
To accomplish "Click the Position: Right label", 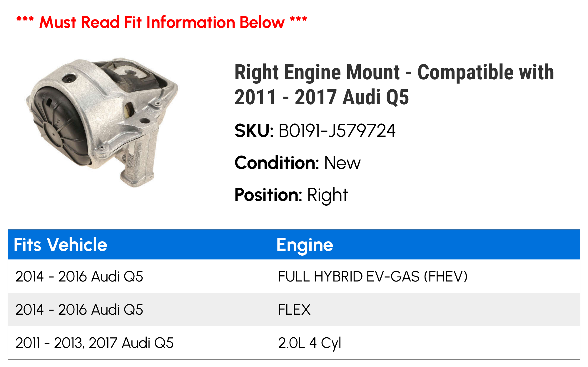I will tap(291, 195).
